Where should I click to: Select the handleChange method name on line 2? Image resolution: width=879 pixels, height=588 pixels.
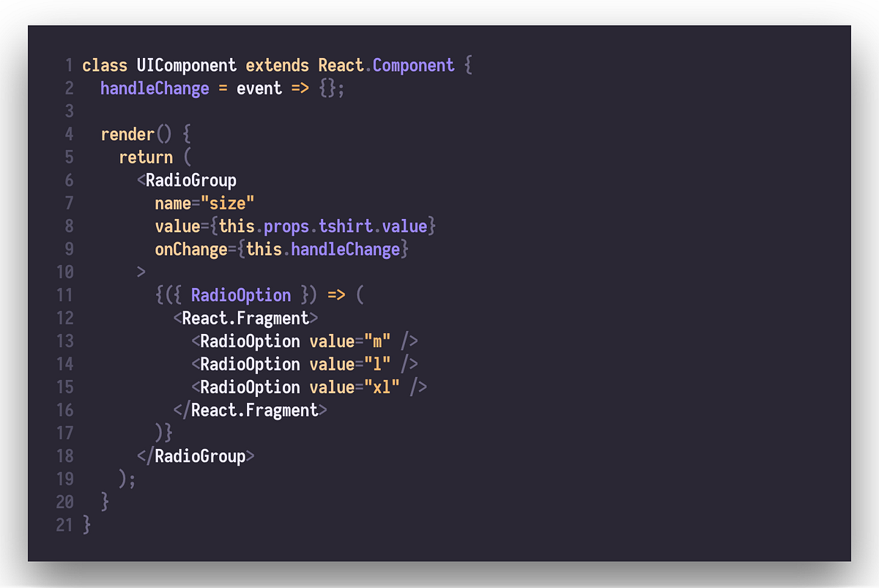154,88
